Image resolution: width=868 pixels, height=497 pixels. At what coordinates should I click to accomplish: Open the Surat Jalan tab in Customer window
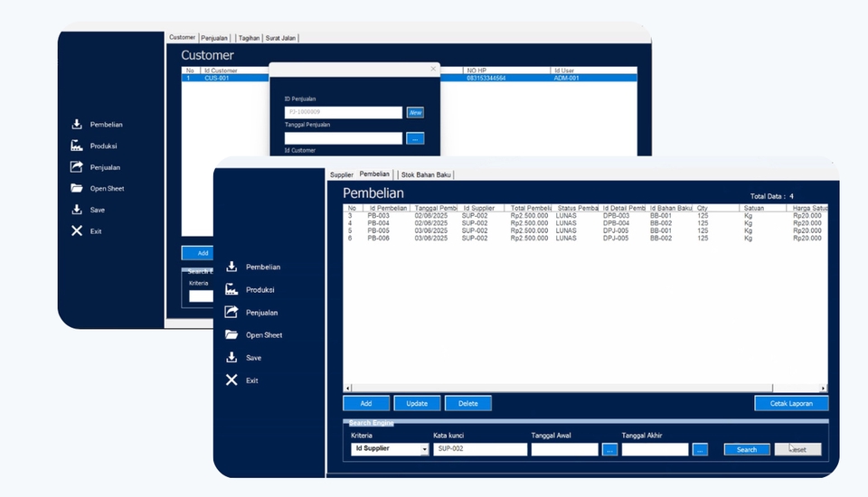click(281, 38)
